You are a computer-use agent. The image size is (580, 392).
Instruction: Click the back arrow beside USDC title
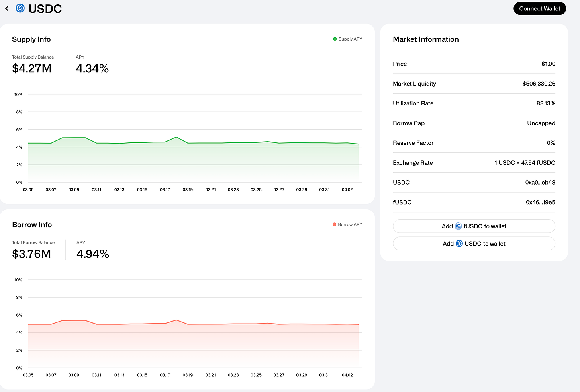pyautogui.click(x=7, y=8)
